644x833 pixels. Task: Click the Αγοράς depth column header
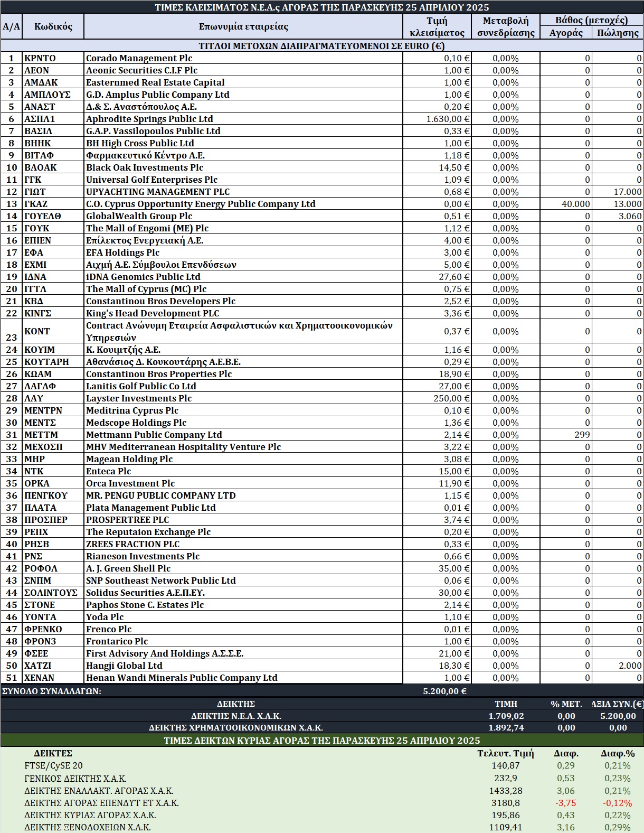566,33
